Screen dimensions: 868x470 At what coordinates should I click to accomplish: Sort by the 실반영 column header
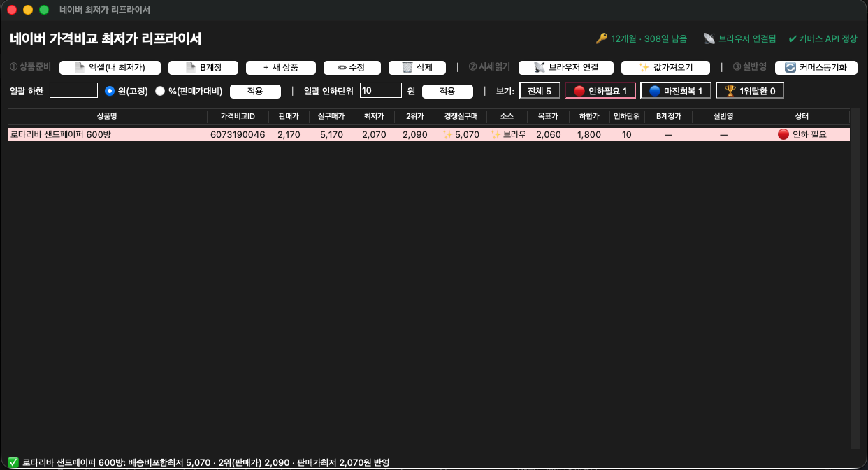(x=723, y=117)
